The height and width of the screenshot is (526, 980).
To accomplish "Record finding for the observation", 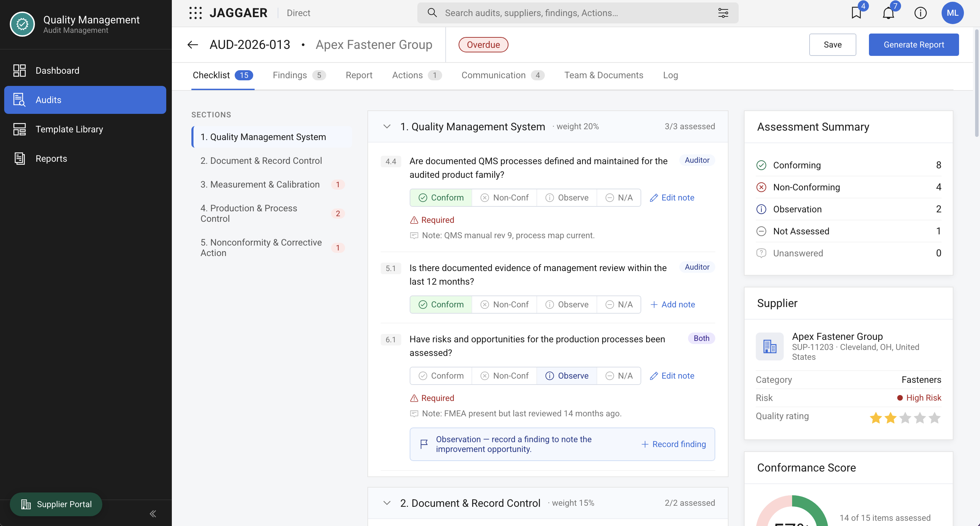I will click(673, 444).
